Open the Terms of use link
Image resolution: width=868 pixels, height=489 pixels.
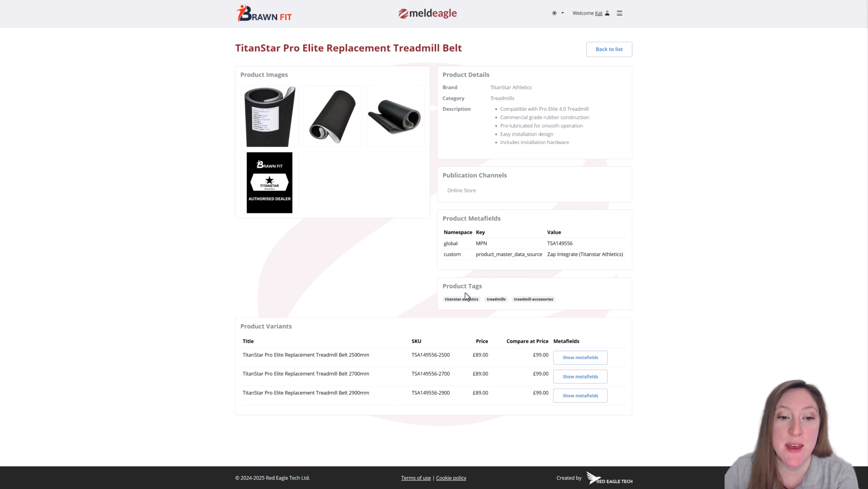pos(415,478)
